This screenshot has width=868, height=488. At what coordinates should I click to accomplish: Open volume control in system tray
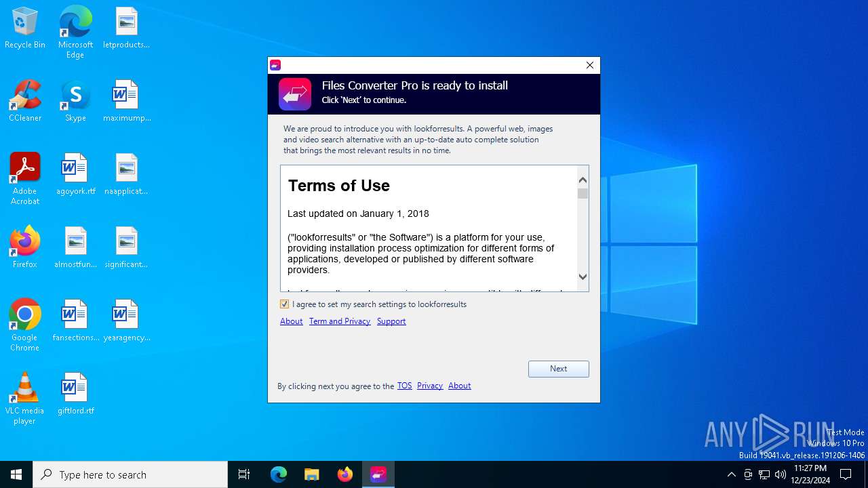point(781,474)
